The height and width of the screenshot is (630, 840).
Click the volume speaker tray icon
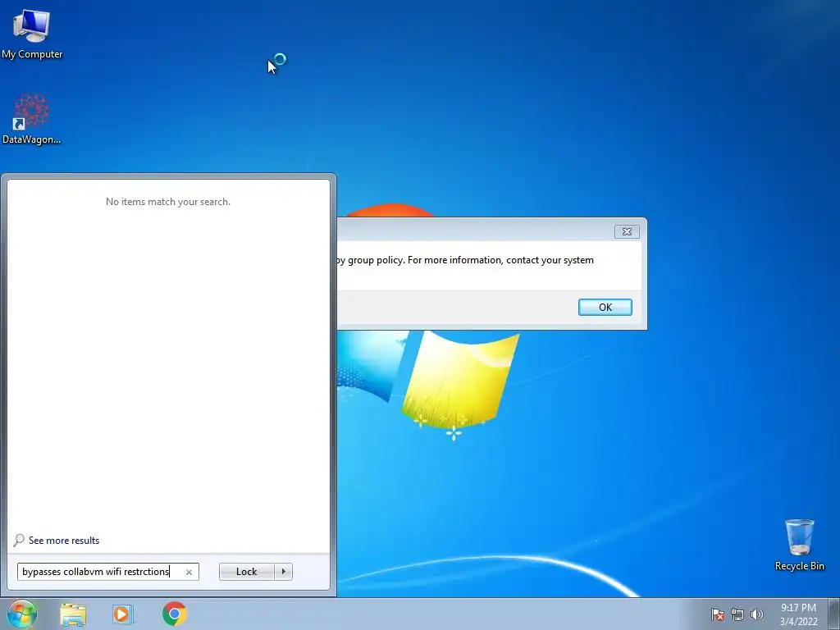756,614
